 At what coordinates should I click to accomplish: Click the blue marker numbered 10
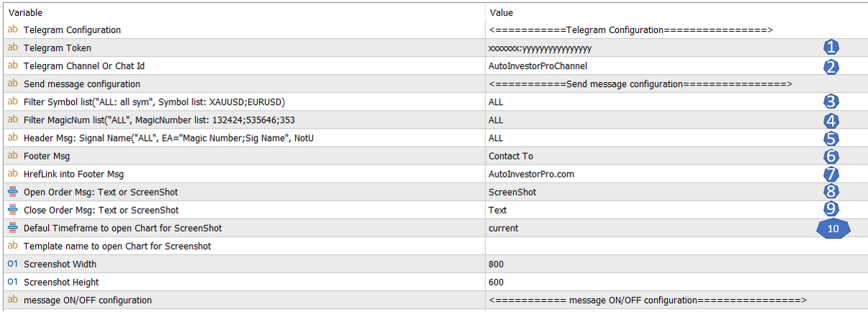(833, 229)
